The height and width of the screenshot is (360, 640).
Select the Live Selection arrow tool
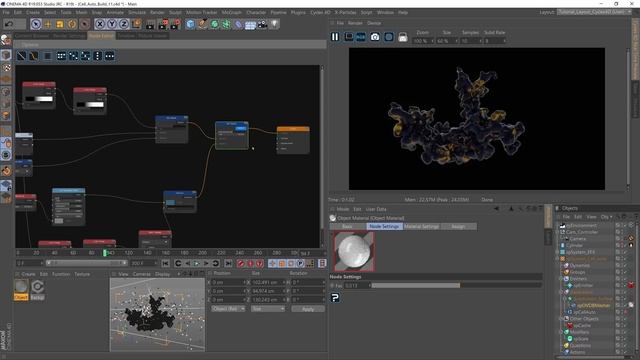click(36, 24)
